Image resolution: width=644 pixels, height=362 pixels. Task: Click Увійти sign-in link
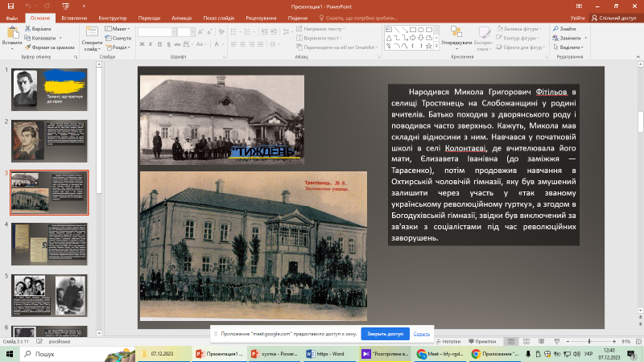(577, 18)
